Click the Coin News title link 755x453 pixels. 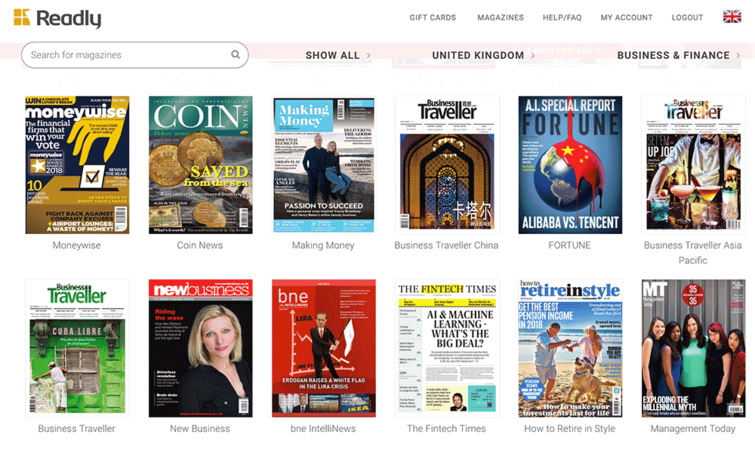[x=200, y=245]
